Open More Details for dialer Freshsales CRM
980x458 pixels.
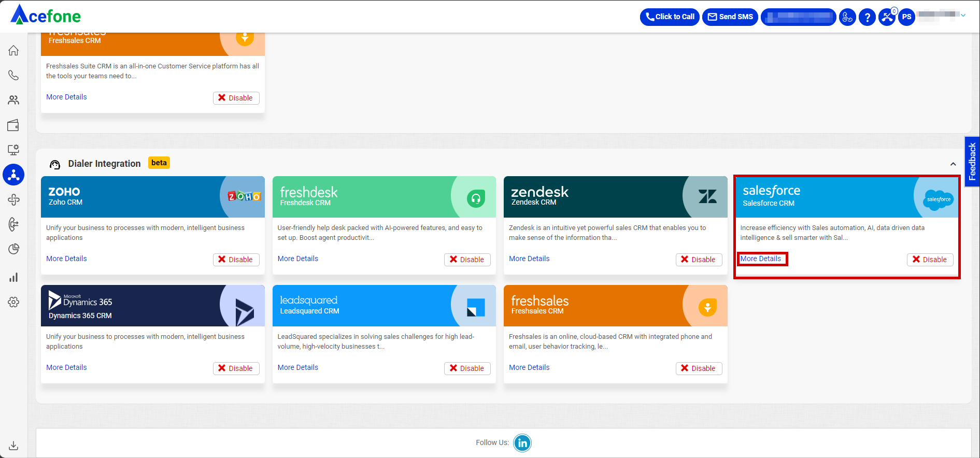point(529,367)
